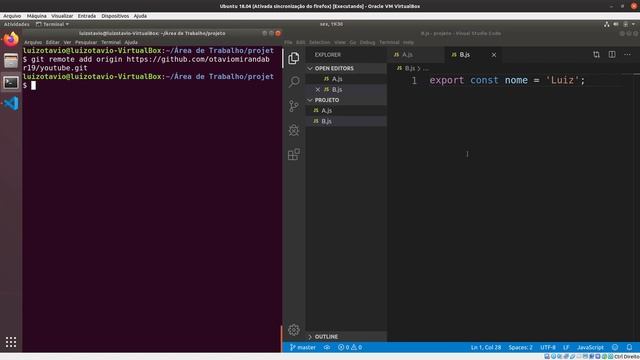The width and height of the screenshot is (640, 360).
Task: Open Files manager from the Ubuntu dock
Action: point(11,61)
